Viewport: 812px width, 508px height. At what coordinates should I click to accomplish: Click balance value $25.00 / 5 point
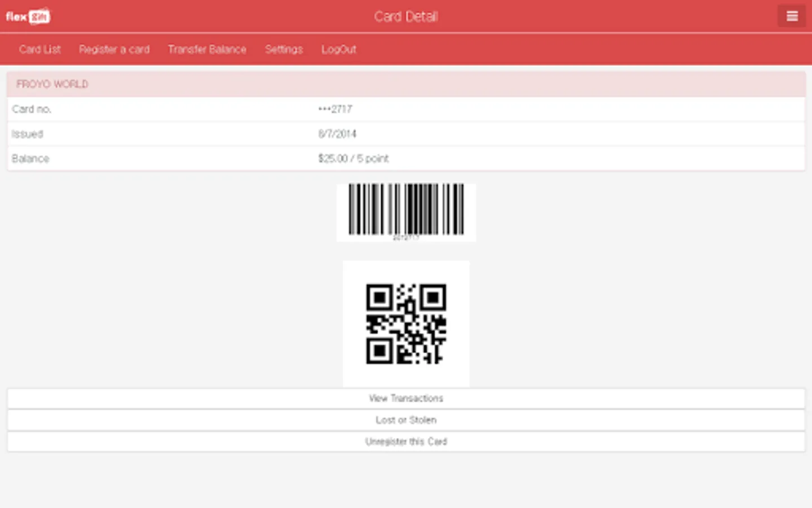pos(354,159)
